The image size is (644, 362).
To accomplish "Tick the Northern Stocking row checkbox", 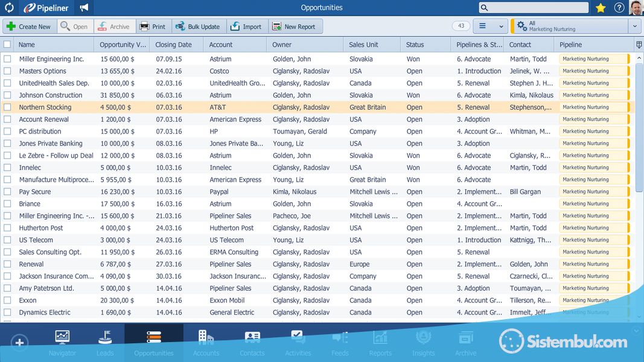I will (7, 107).
